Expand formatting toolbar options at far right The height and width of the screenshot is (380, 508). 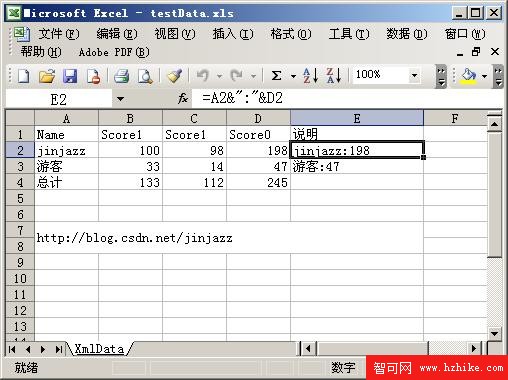(x=498, y=76)
